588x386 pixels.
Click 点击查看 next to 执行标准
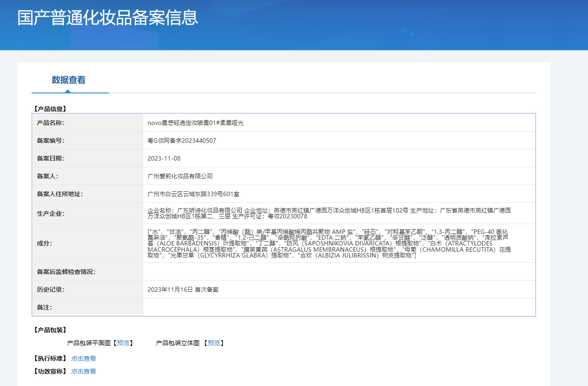[x=84, y=358]
